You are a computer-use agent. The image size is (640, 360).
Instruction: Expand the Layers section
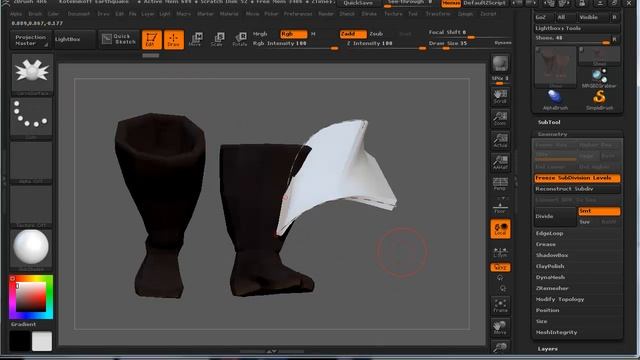point(547,349)
